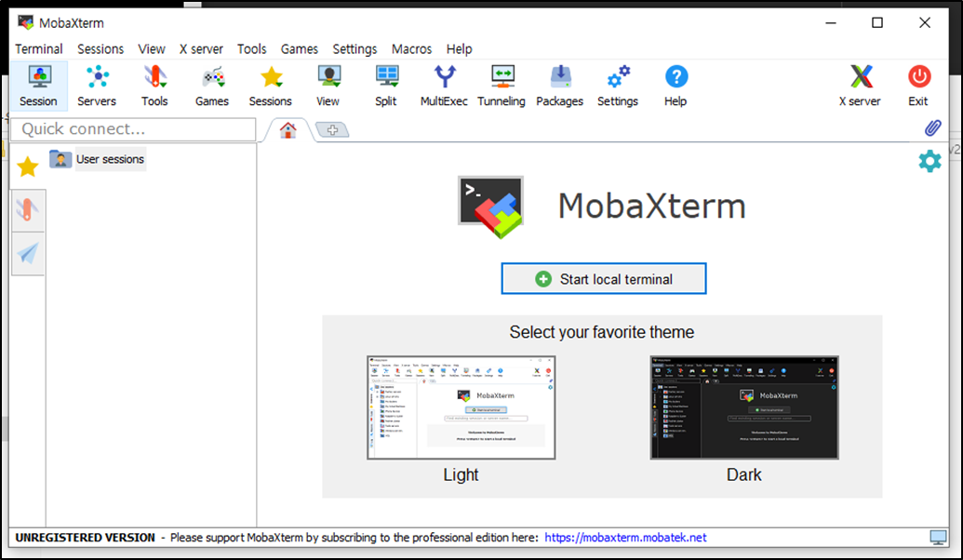Close the MobaXterm window
963x560 pixels.
point(925,22)
